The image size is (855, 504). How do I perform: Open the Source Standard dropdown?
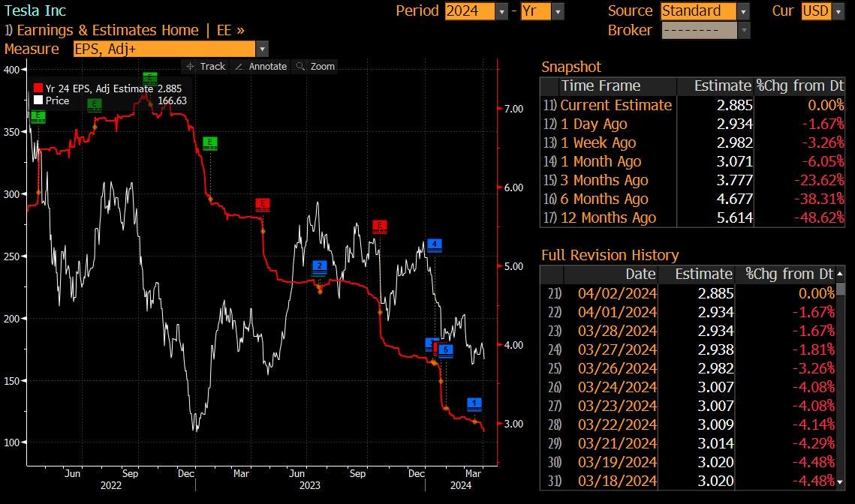(x=743, y=11)
